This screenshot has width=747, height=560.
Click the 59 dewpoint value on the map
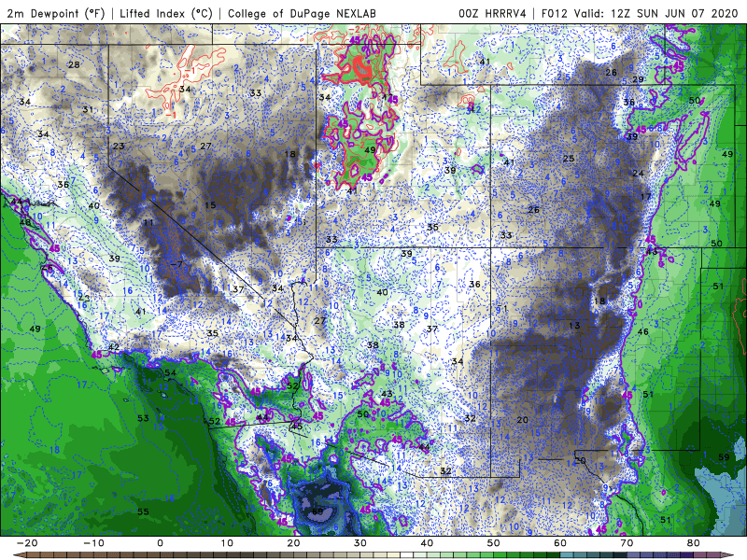[x=724, y=457]
